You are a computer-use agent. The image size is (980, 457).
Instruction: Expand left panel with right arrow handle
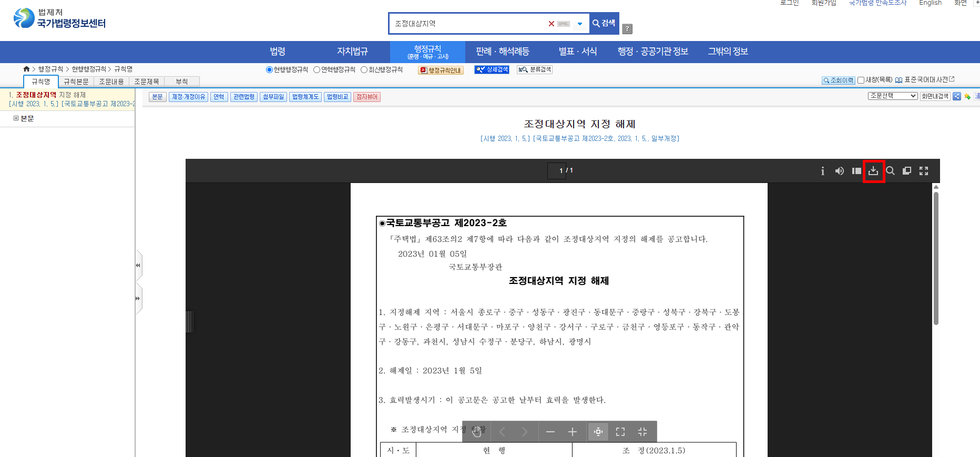pyautogui.click(x=138, y=298)
